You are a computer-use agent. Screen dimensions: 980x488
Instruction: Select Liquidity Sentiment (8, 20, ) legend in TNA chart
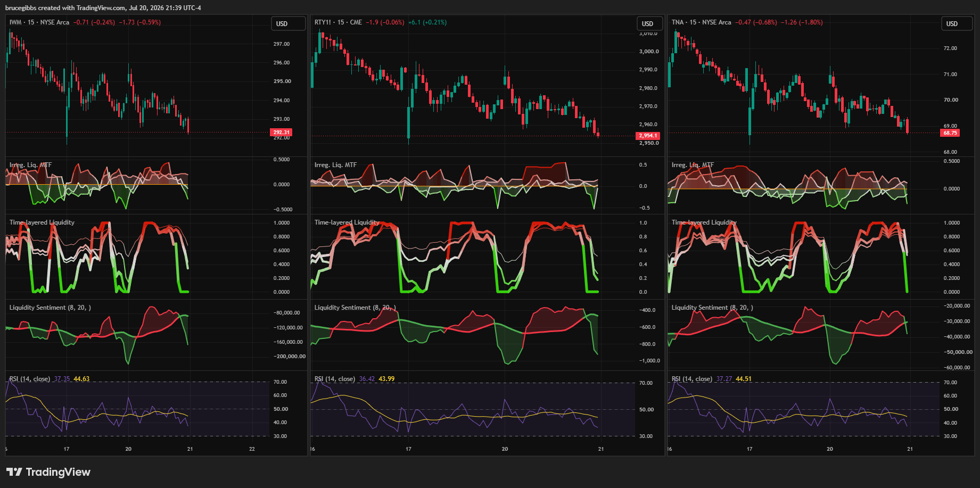tap(712, 308)
